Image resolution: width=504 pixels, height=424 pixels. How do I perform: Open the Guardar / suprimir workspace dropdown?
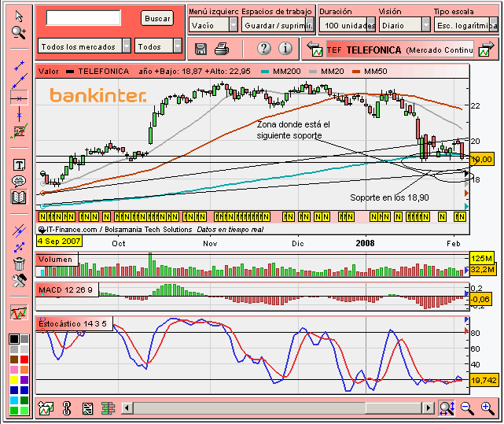[x=278, y=24]
